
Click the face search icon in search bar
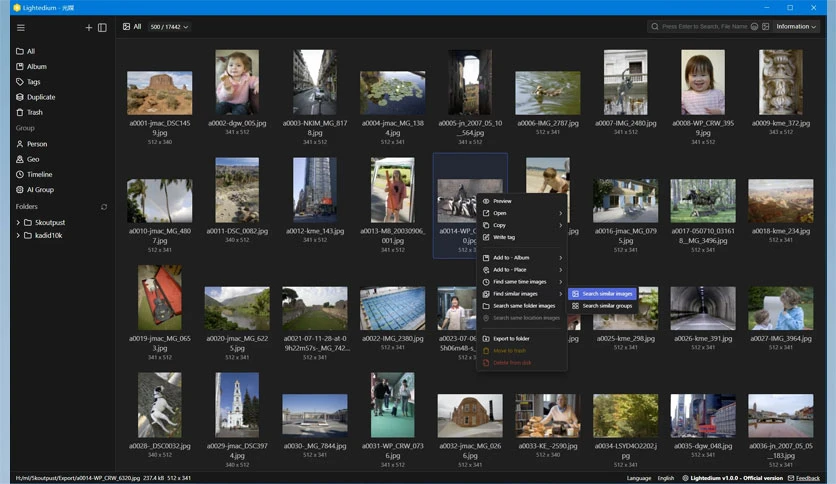pyautogui.click(x=754, y=27)
